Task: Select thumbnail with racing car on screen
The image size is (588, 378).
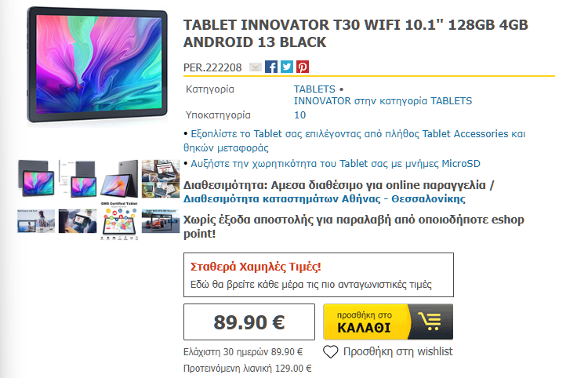Action: 161,221
